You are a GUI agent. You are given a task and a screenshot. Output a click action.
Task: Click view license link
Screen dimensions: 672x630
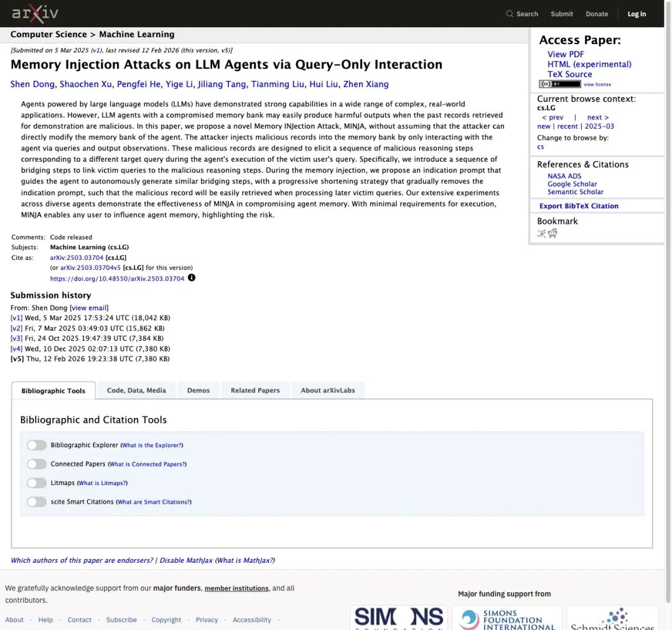pyautogui.click(x=597, y=85)
